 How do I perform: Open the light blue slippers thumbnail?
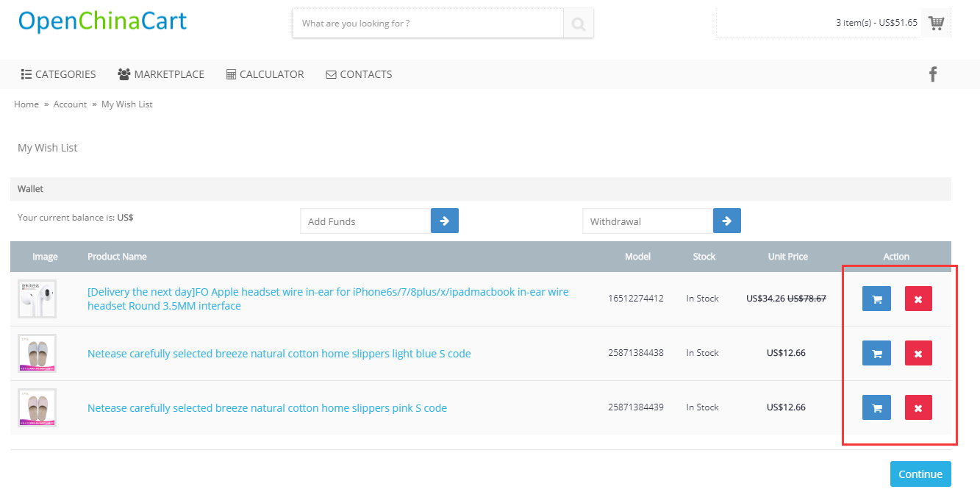tap(37, 353)
